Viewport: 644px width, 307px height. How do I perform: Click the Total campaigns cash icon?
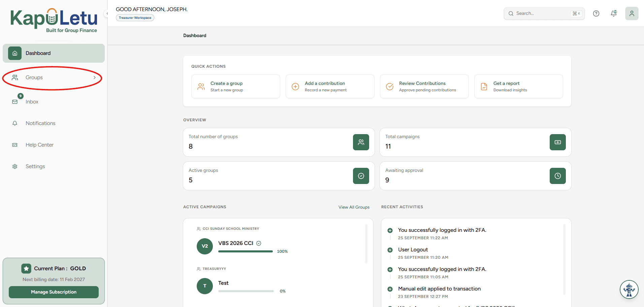(x=558, y=142)
